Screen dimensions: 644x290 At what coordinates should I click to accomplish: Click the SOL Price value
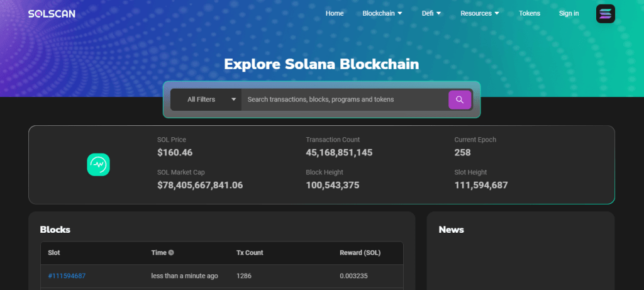click(175, 152)
